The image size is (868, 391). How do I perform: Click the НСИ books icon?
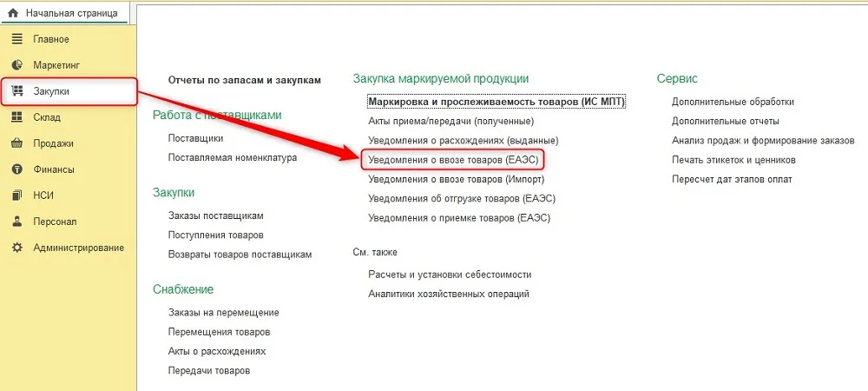[17, 195]
